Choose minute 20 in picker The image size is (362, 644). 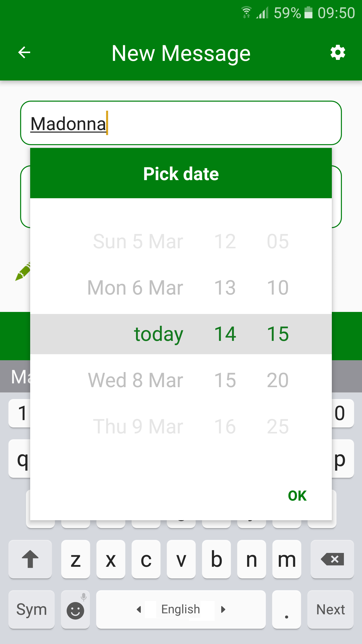pyautogui.click(x=278, y=380)
